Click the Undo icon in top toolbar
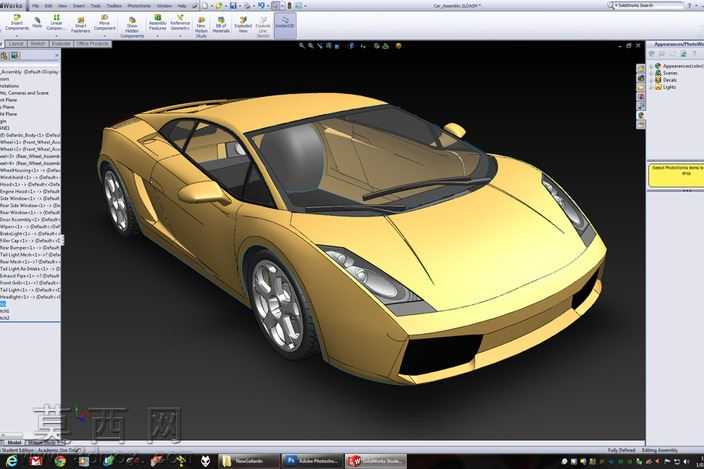Viewport: 704px width, 469px height. [261, 6]
